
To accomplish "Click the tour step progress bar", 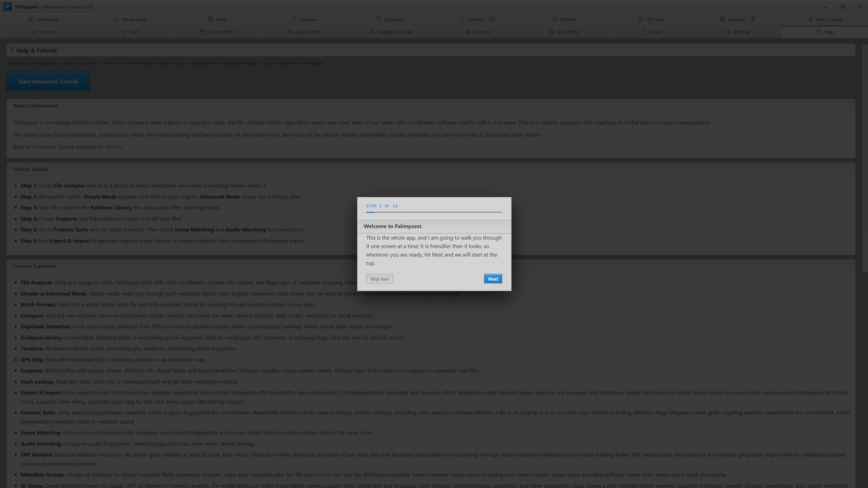I will [x=434, y=212].
